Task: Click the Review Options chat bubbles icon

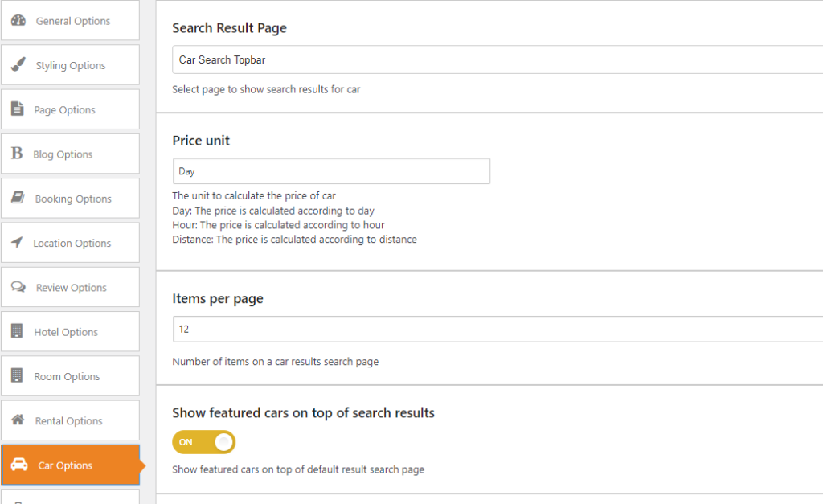Action: click(x=18, y=287)
